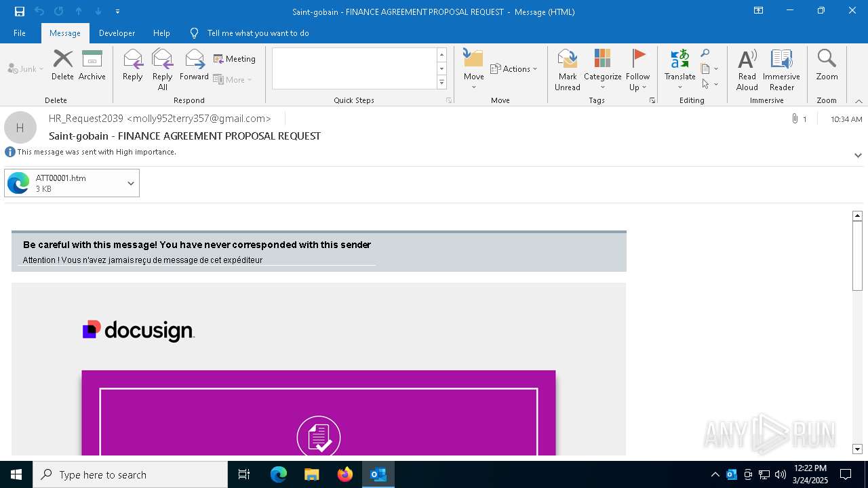Open File Explorer from taskbar
The image size is (868, 488).
(x=312, y=474)
